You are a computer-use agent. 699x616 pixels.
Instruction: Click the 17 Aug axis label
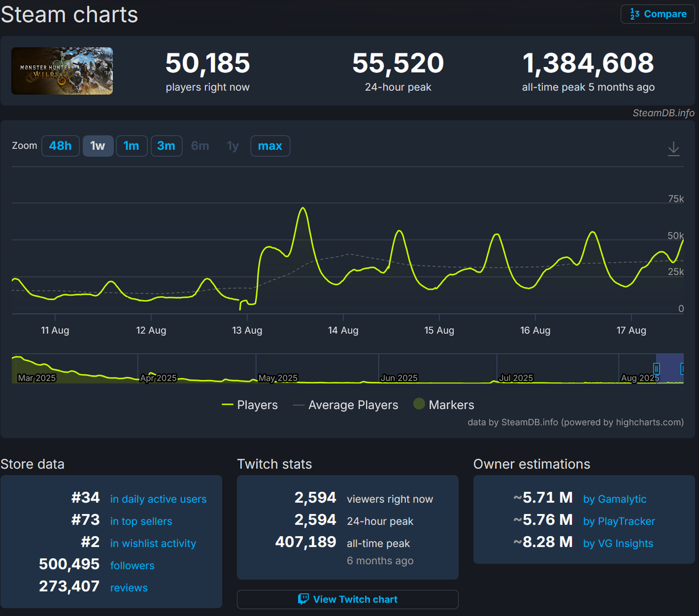pyautogui.click(x=631, y=330)
